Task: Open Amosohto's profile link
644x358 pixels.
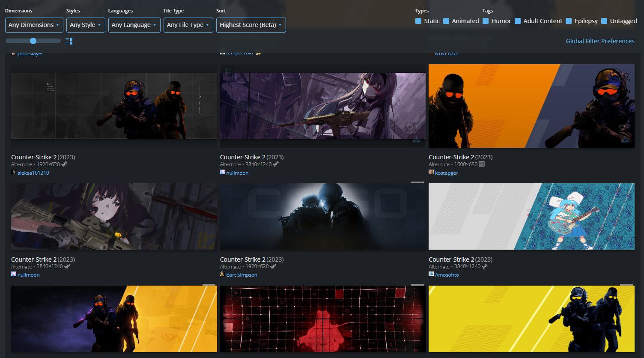Action: (x=447, y=275)
